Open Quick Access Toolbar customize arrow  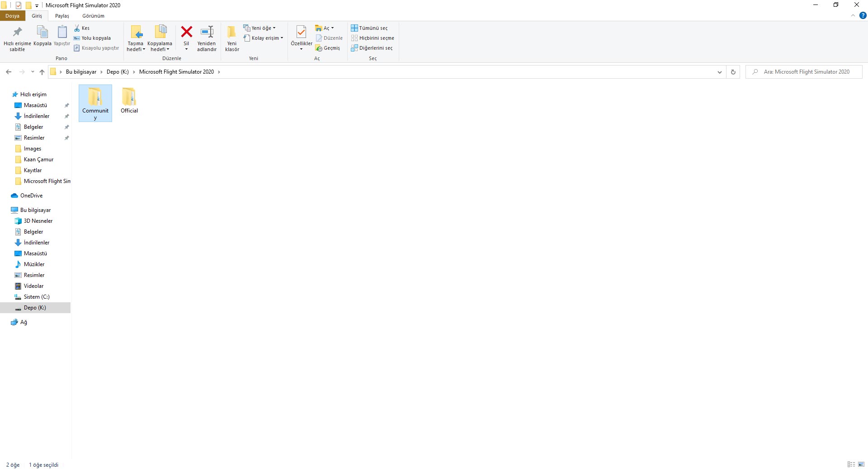[x=37, y=5]
